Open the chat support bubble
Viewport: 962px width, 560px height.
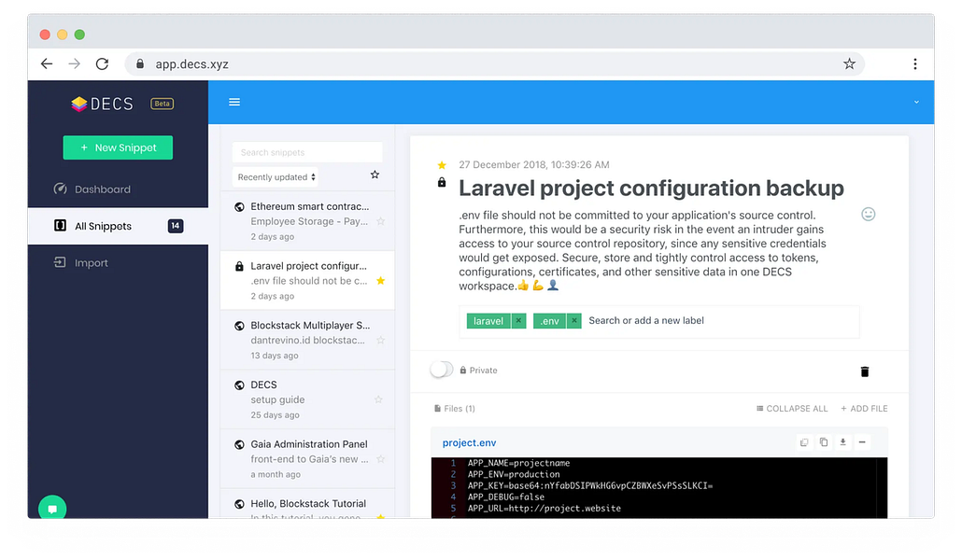coord(52,509)
